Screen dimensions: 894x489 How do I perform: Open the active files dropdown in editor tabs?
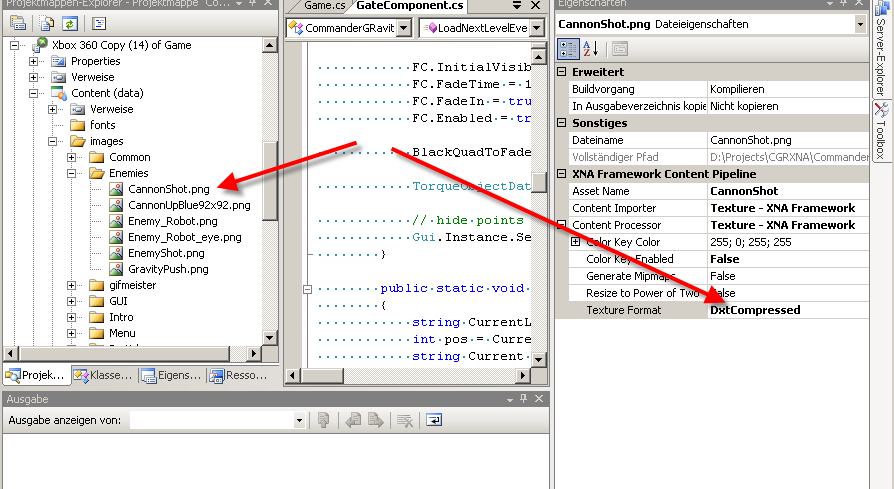click(x=517, y=5)
